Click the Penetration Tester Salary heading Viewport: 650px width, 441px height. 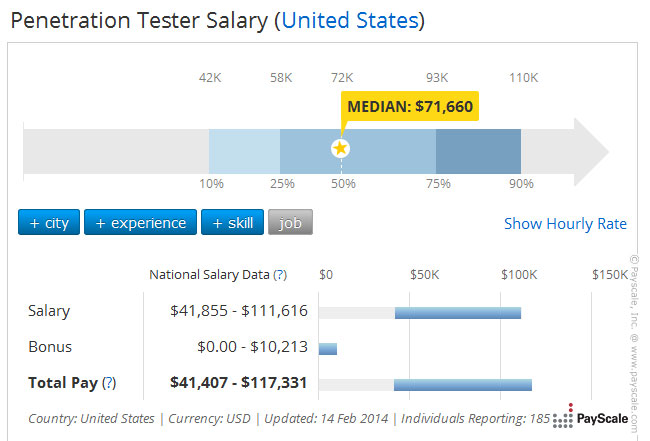[x=138, y=20]
